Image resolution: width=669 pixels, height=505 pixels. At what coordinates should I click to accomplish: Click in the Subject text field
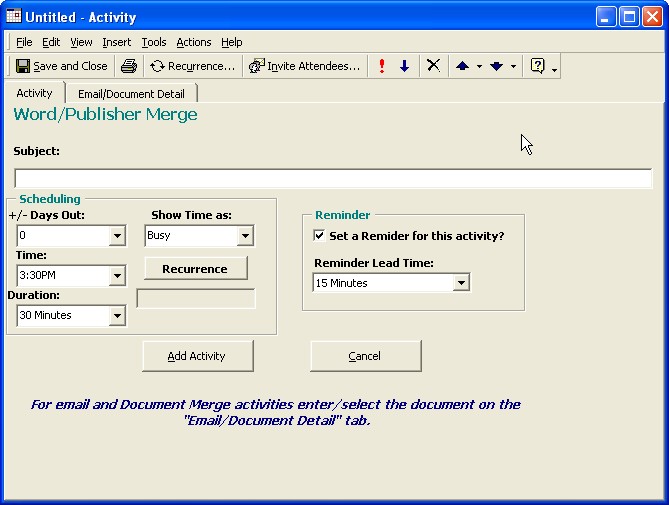333,178
